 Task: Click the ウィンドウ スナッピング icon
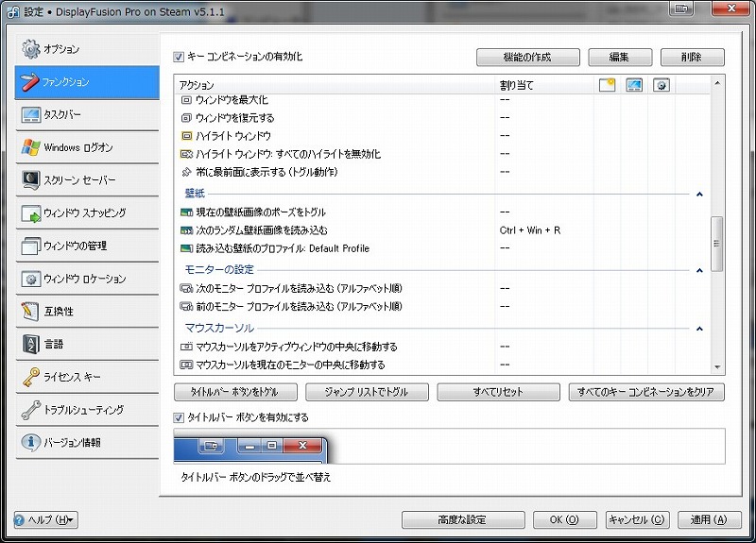(x=31, y=213)
